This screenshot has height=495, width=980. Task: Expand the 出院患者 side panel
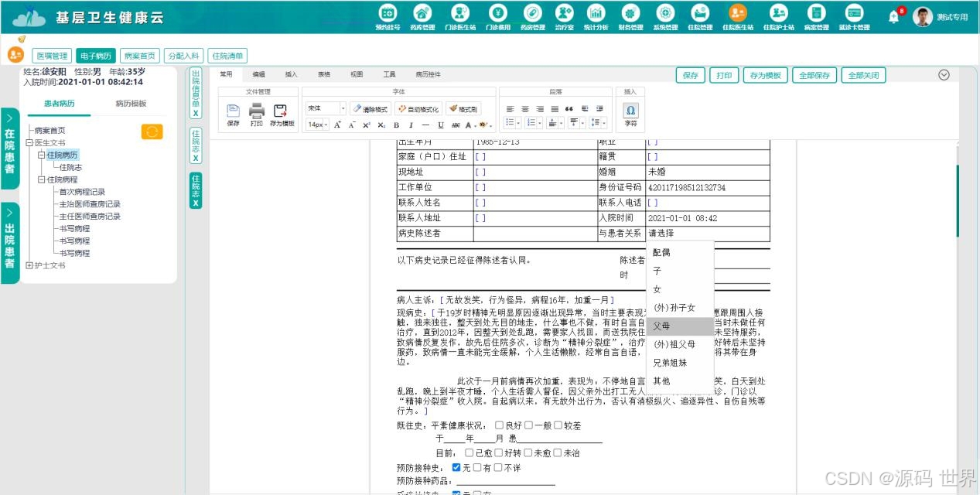click(9, 243)
